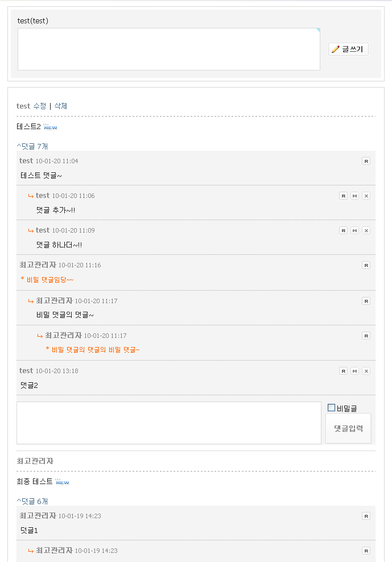
Task: Open the 수정 edit link for the test post
Action: (x=39, y=106)
